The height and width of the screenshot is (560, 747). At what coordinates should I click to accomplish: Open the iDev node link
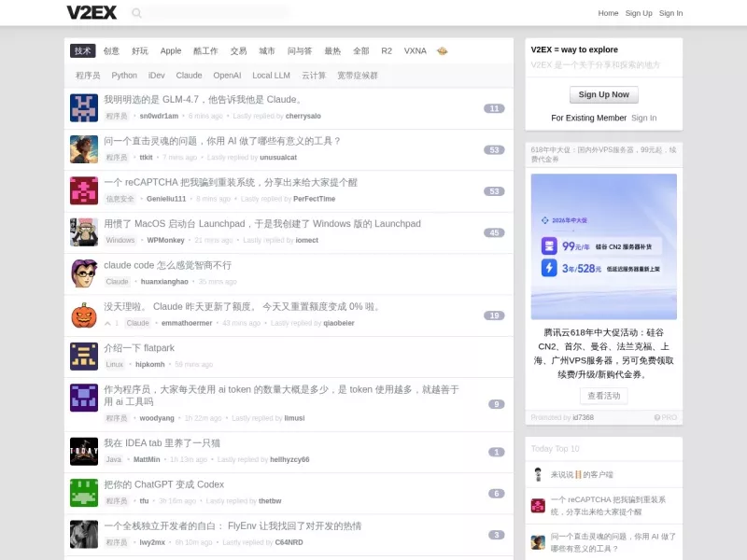pos(156,76)
